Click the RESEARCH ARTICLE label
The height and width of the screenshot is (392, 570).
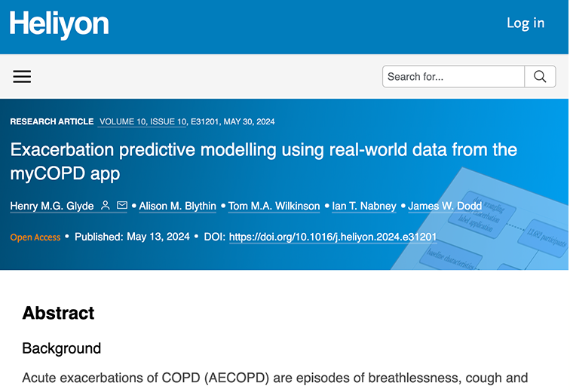52,121
